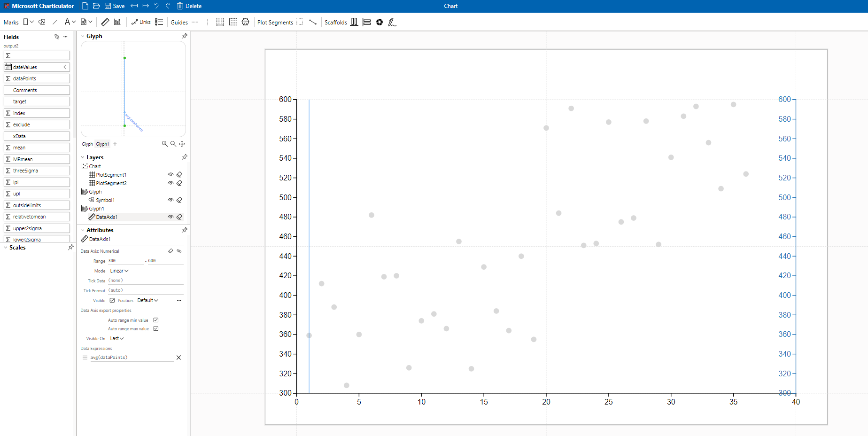
Task: Select the horizontal bars Scaffold icon
Action: tap(367, 22)
